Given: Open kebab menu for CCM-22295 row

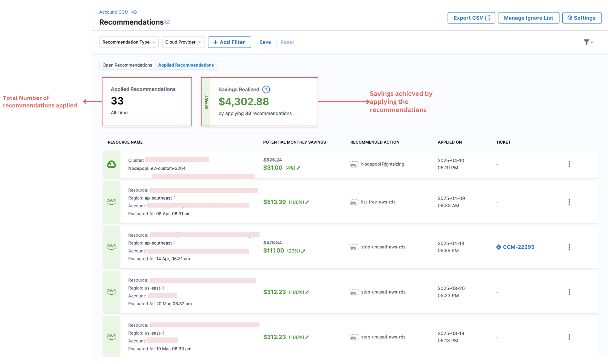Looking at the screenshot, I should pos(569,247).
